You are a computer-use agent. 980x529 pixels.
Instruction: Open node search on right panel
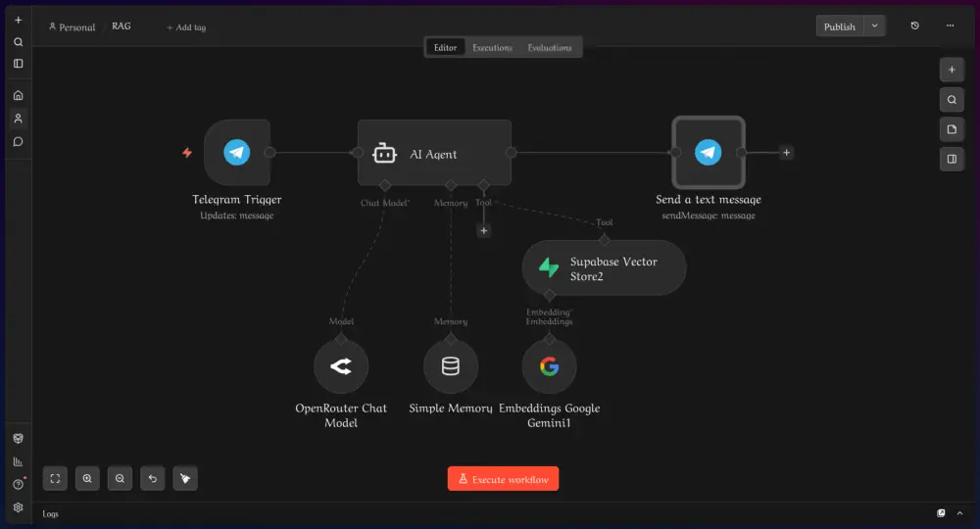click(952, 100)
